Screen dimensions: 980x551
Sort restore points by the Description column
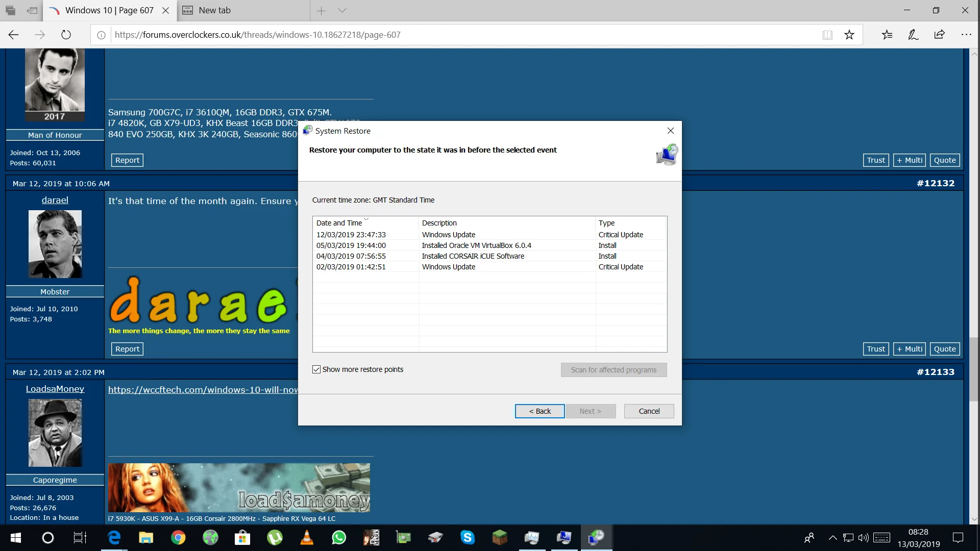click(x=507, y=223)
